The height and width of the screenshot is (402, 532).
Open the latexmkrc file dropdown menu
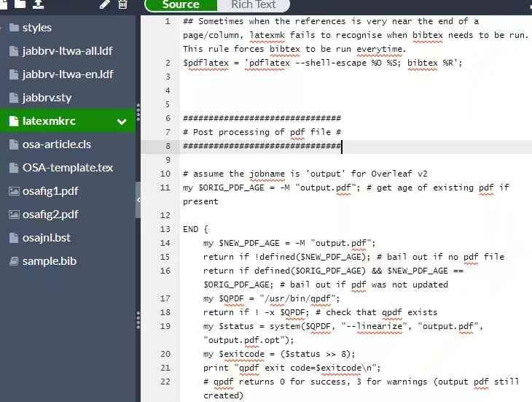[122, 121]
